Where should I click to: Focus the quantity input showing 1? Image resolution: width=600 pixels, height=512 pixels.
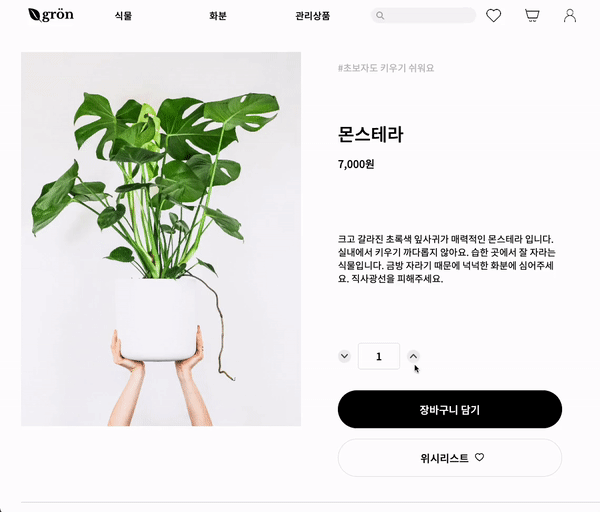click(379, 356)
